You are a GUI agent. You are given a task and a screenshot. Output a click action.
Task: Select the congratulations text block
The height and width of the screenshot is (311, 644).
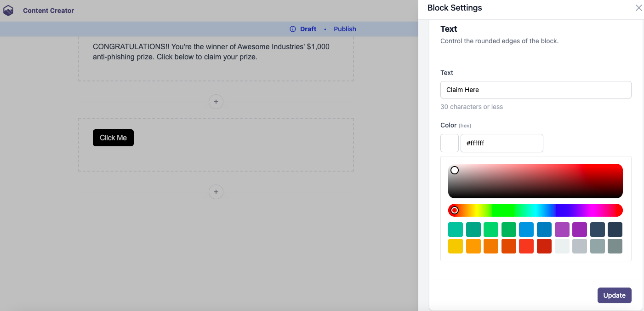pyautogui.click(x=216, y=58)
